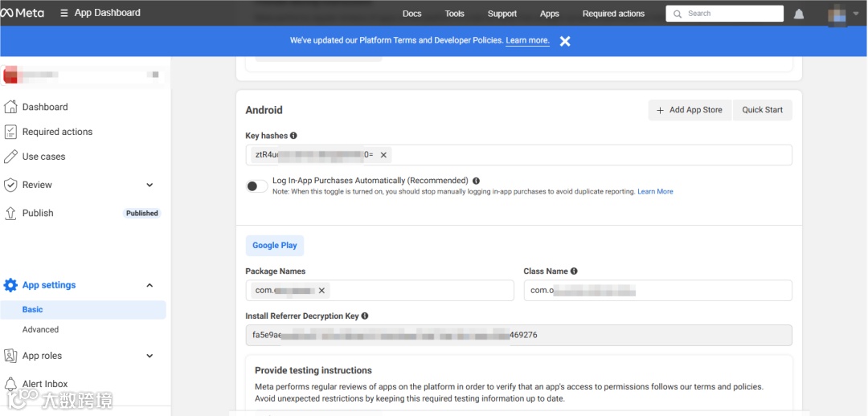The width and height of the screenshot is (868, 416).
Task: Click the Alert Inbox bell icon
Action: (10, 384)
